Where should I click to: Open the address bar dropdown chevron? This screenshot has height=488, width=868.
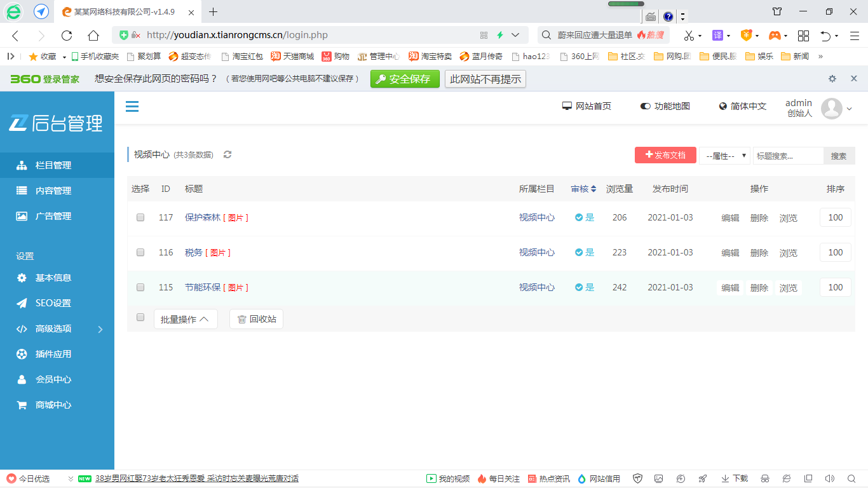tap(515, 35)
